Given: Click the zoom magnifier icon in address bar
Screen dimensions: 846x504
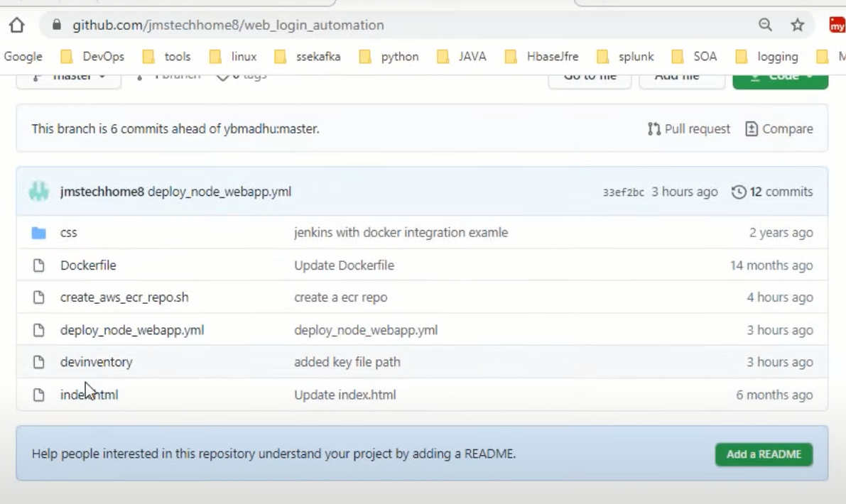Looking at the screenshot, I should click(765, 25).
